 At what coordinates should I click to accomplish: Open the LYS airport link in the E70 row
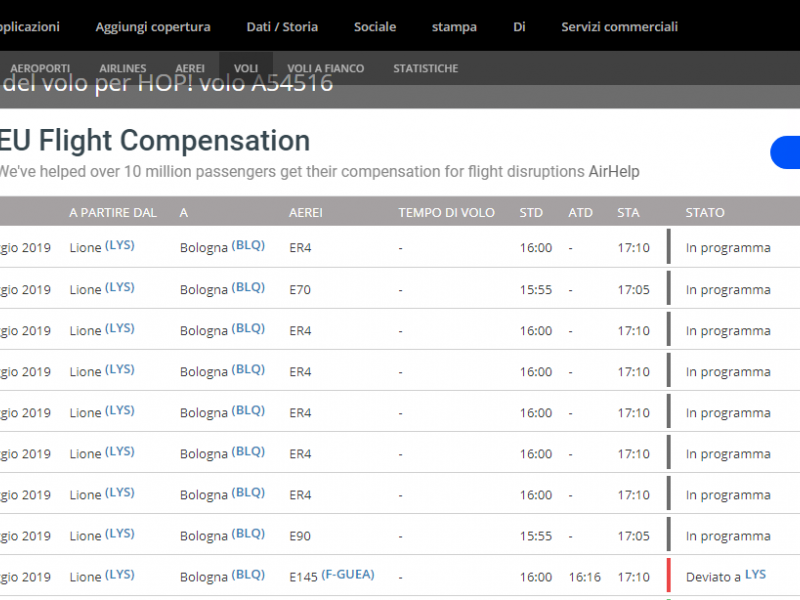120,288
